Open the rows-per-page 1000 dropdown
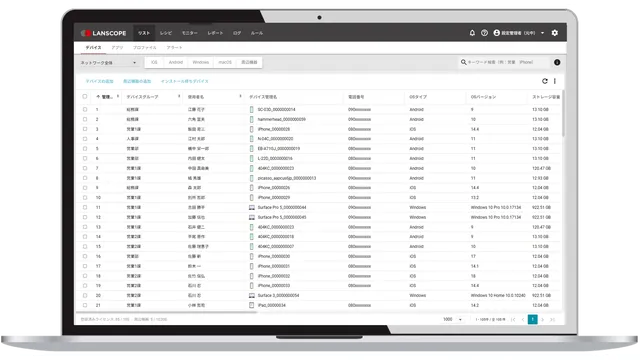This screenshot has height=360, width=640. tap(453, 320)
